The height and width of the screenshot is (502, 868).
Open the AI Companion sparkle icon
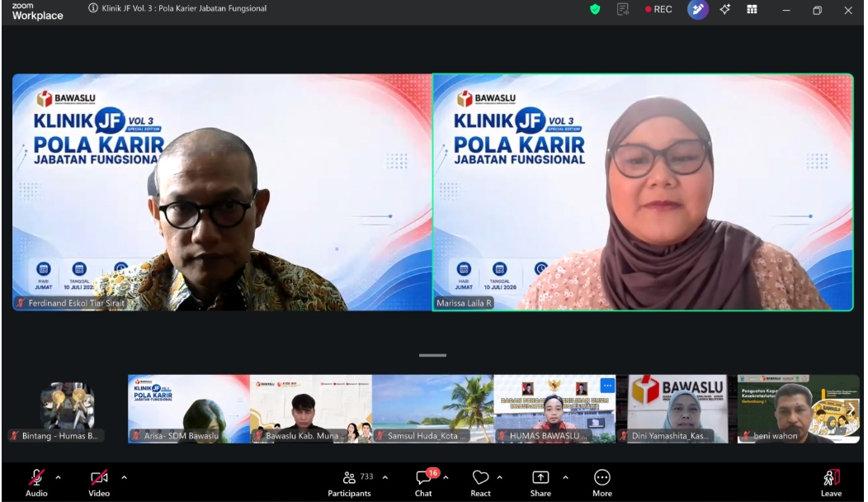[x=724, y=9]
